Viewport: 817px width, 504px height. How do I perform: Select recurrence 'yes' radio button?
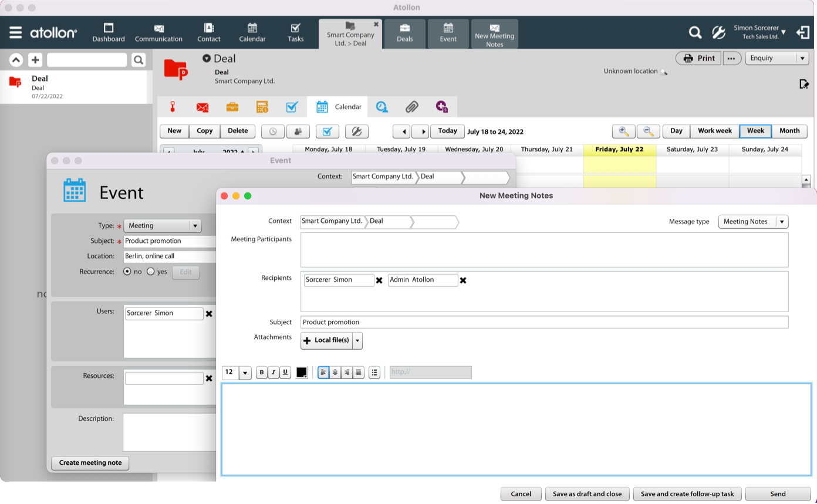pyautogui.click(x=151, y=272)
